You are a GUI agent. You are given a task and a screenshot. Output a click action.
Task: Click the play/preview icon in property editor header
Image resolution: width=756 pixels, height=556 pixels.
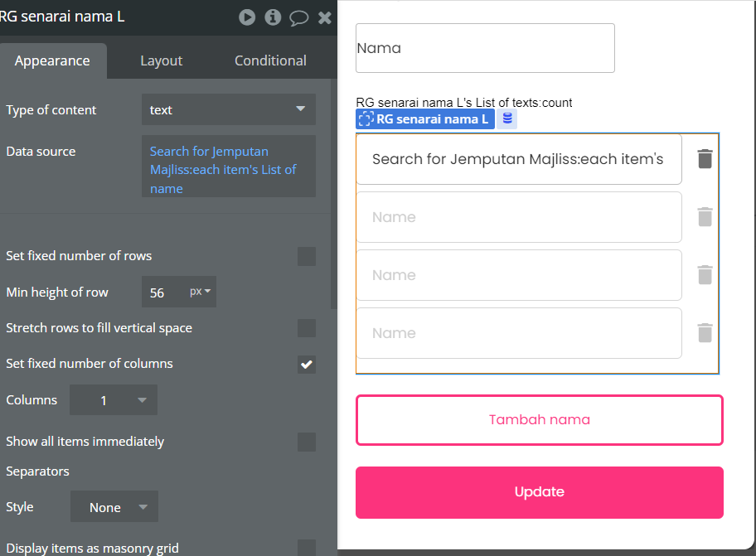tap(247, 17)
